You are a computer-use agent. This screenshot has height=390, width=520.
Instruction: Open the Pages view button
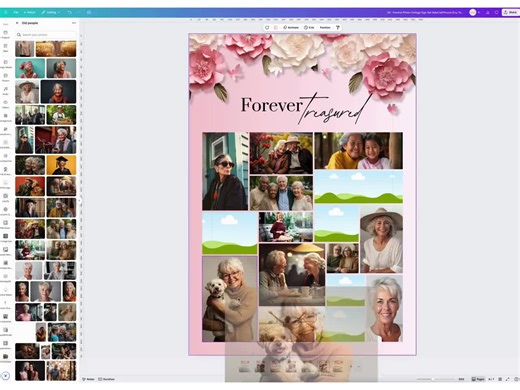pyautogui.click(x=478, y=379)
